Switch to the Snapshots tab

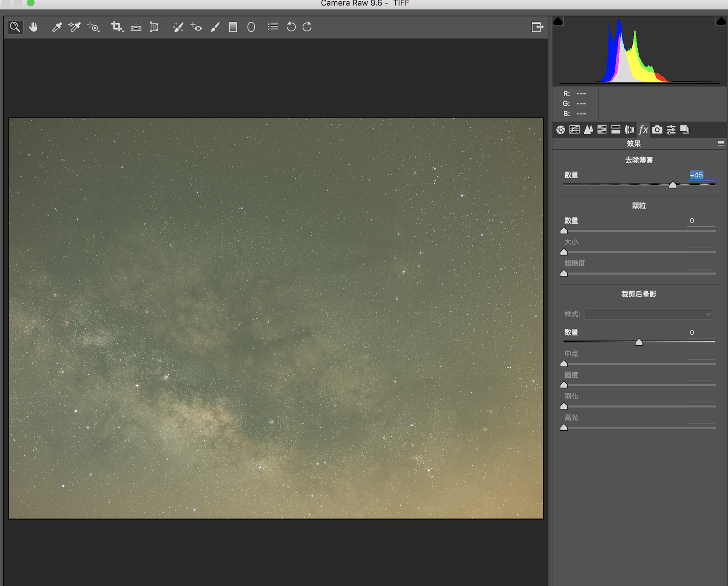click(685, 130)
